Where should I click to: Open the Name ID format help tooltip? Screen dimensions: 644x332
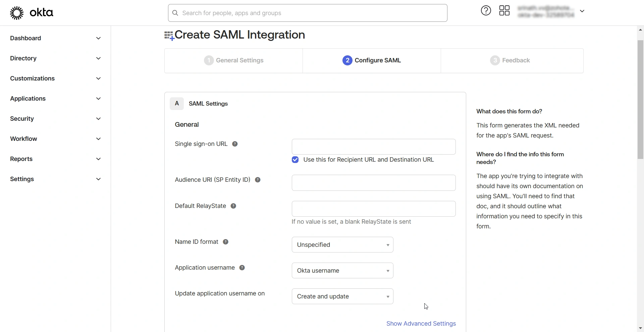click(x=225, y=242)
